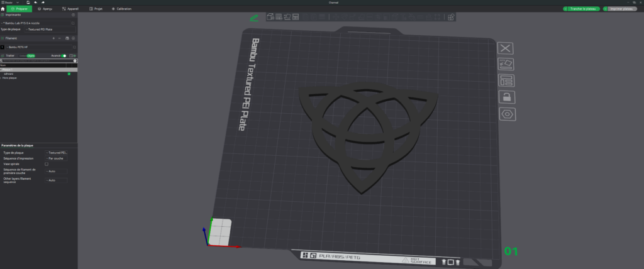
Task: Save the project with the disk icon
Action: pos(28,3)
